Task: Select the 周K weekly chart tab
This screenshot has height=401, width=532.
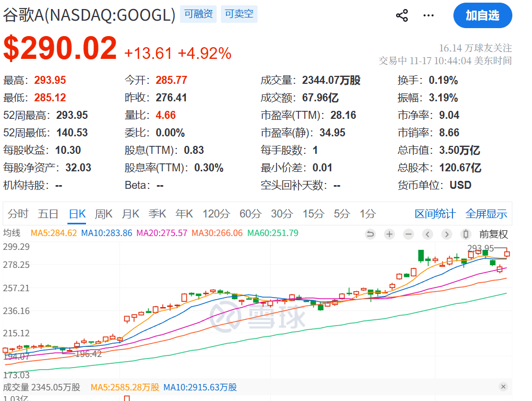Action: [x=104, y=214]
